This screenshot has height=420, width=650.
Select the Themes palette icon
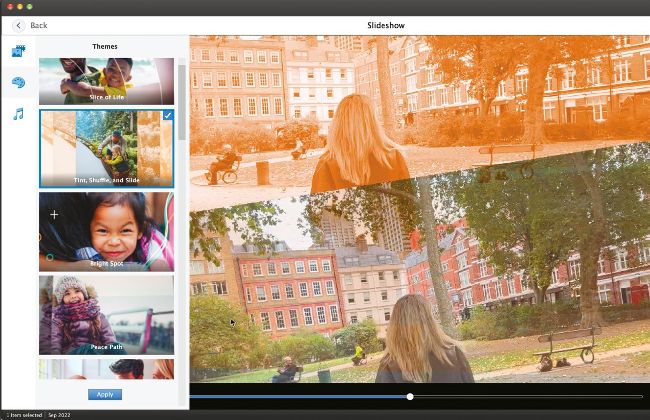[18, 82]
